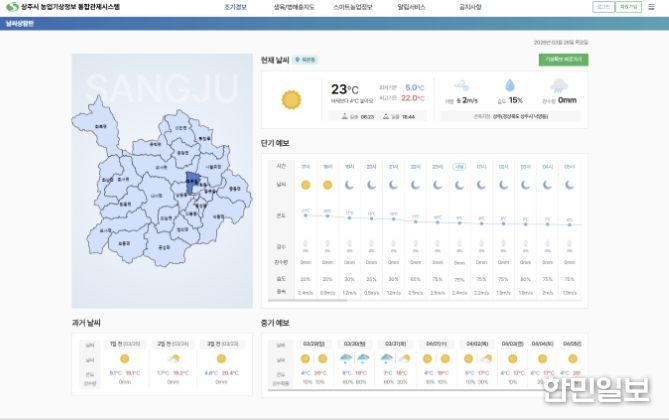The width and height of the screenshot is (669, 420).
Task: Click the 로그인 button in header
Action: click(602, 7)
